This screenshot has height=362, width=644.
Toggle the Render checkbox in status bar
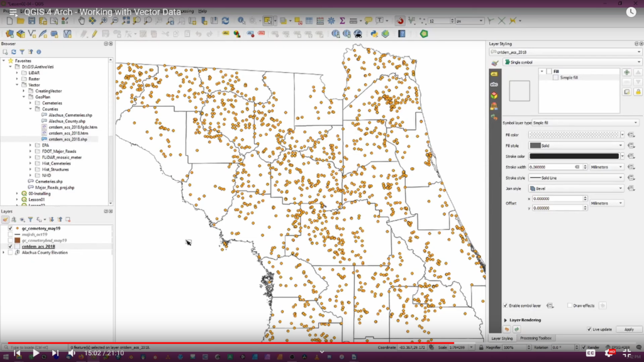pyautogui.click(x=584, y=347)
